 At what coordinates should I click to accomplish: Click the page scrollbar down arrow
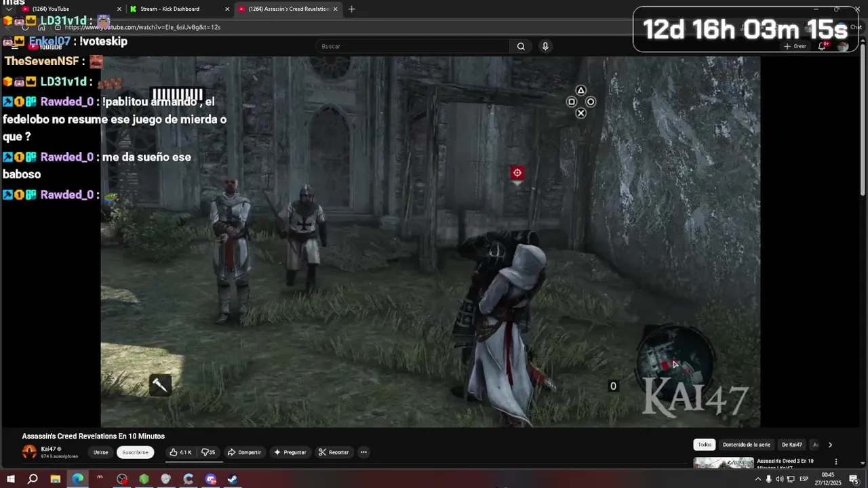click(863, 464)
